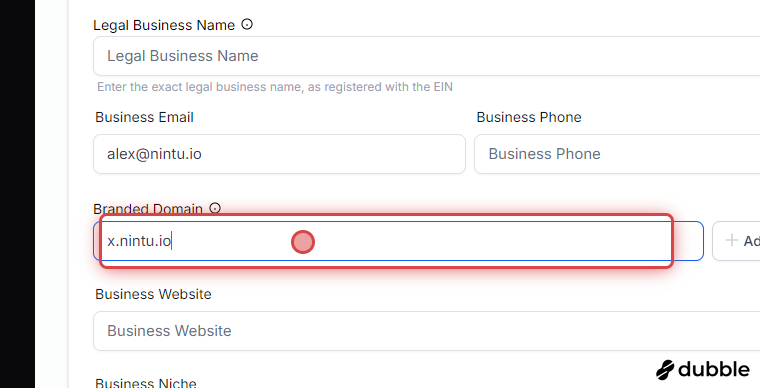Click the Business Email label
This screenshot has height=388, width=760.
pyautogui.click(x=144, y=117)
